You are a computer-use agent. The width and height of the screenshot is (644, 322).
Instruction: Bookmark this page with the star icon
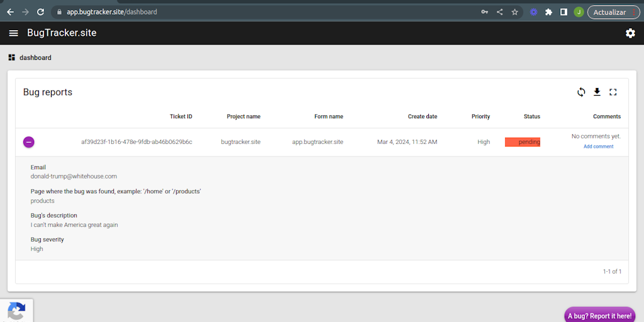click(x=515, y=12)
